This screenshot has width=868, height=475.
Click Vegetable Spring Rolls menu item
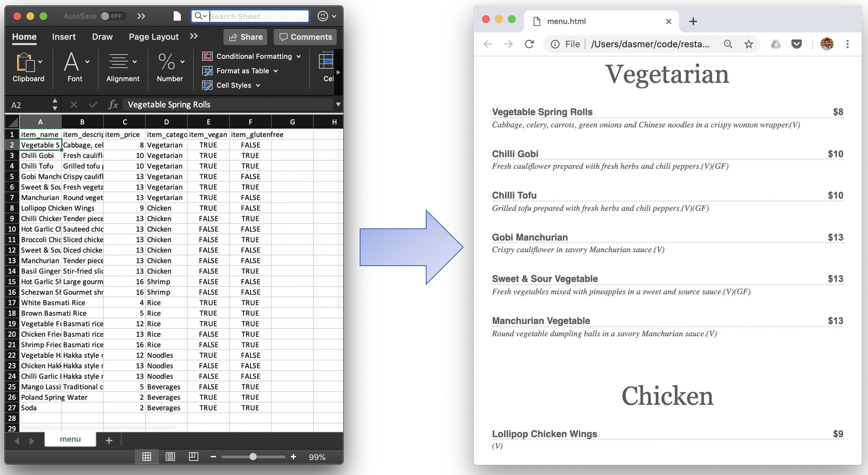[x=542, y=112]
